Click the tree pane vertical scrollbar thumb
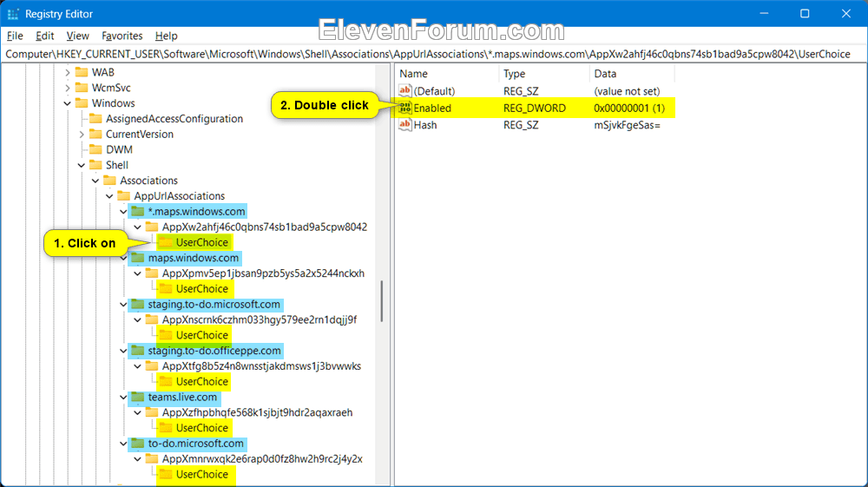Viewport: 868px width, 487px height. click(381, 301)
